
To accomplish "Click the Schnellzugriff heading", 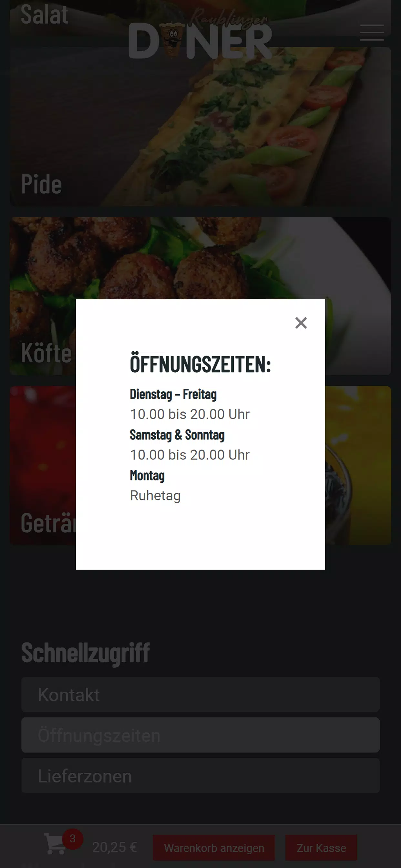I will click(x=85, y=653).
